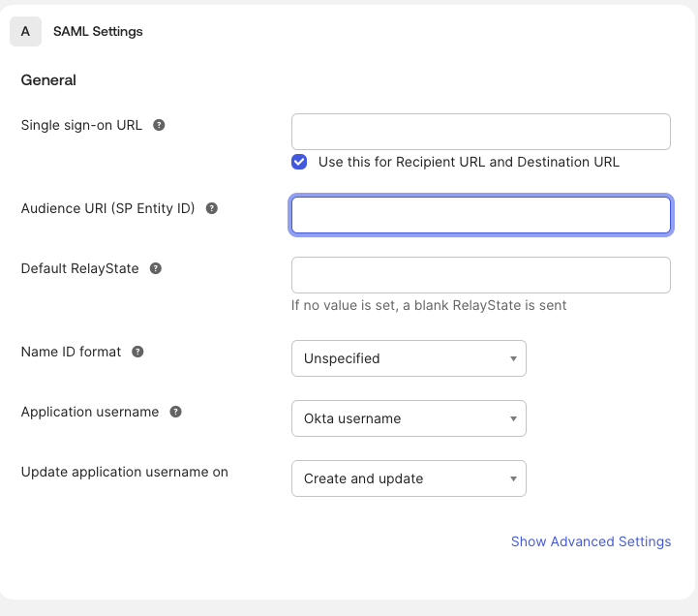Open Update application username on dropdown
The width and height of the screenshot is (698, 616).
[x=409, y=478]
